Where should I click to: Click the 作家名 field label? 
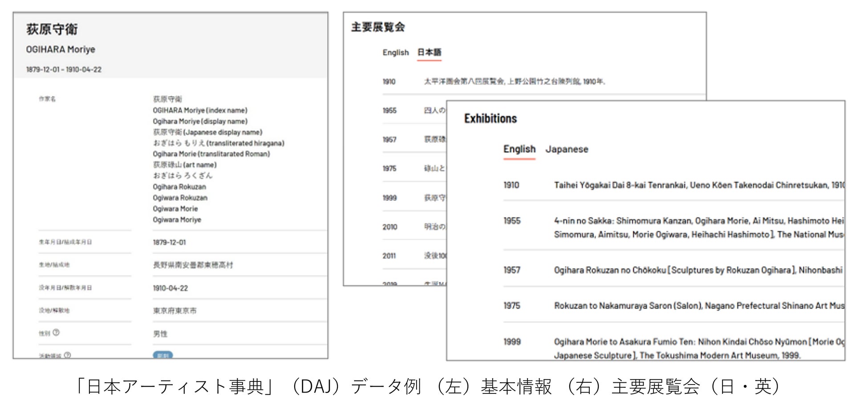(47, 99)
